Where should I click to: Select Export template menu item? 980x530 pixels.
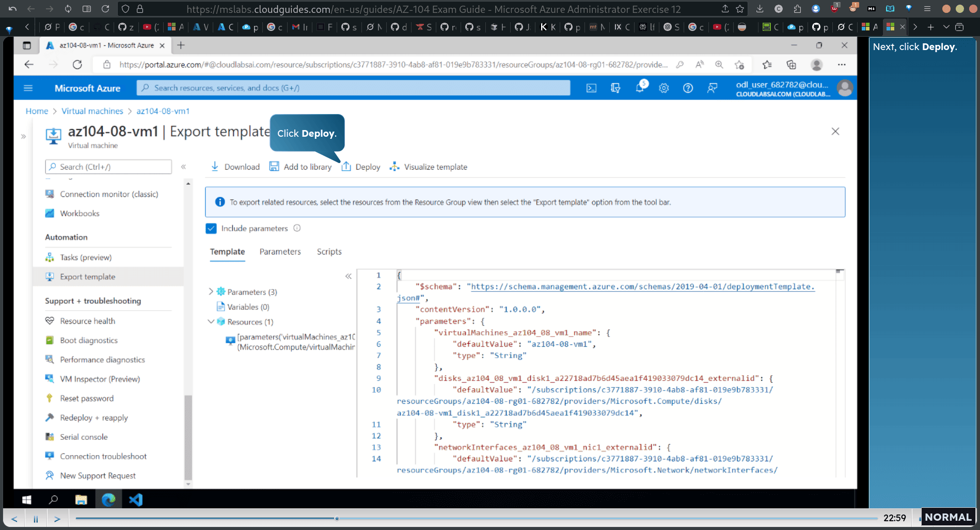[108, 277]
